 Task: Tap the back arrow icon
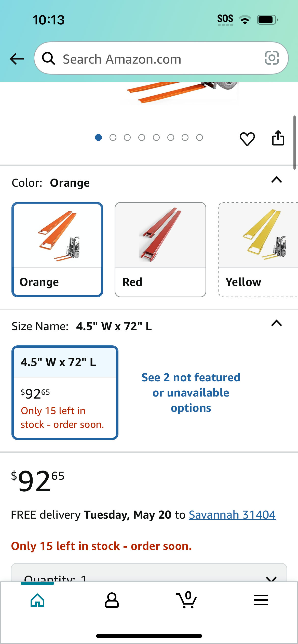click(x=17, y=59)
